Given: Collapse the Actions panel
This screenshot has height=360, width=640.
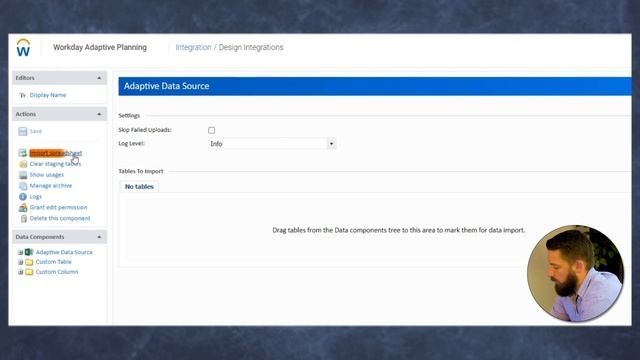Looking at the screenshot, I should click(99, 114).
